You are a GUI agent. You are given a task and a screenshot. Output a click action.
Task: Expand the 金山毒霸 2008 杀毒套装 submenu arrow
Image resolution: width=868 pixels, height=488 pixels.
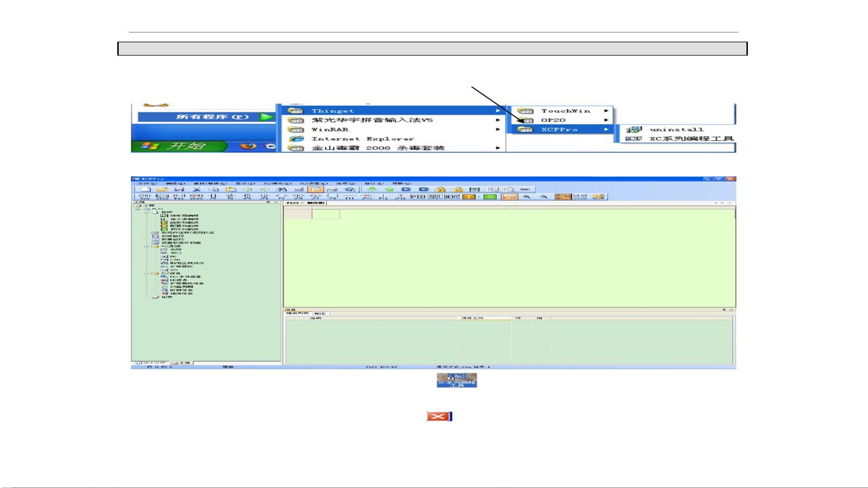498,148
